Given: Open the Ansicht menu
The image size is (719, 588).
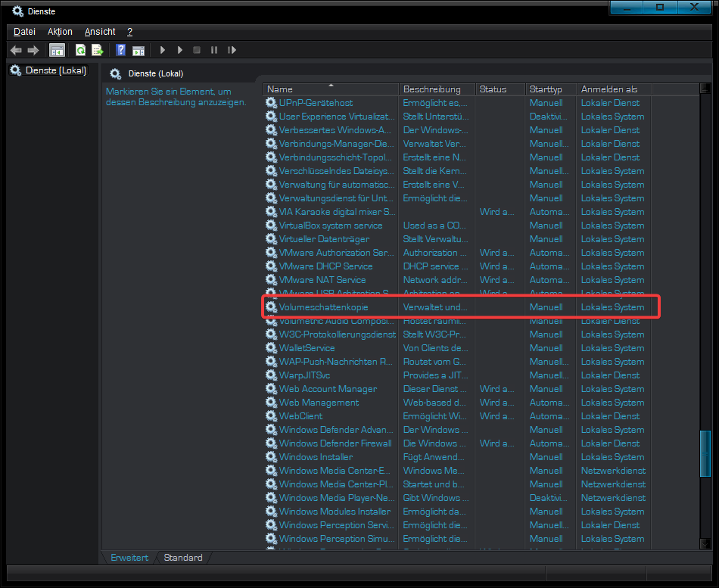Looking at the screenshot, I should point(100,32).
